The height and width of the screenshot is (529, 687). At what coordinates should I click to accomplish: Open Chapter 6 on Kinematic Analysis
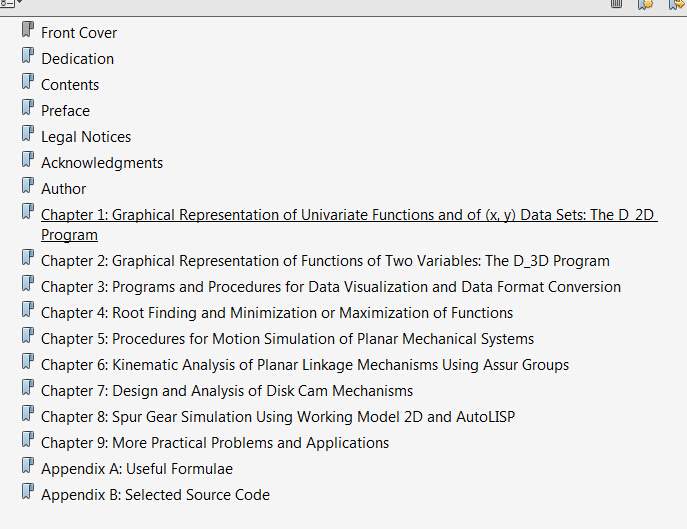(x=305, y=365)
